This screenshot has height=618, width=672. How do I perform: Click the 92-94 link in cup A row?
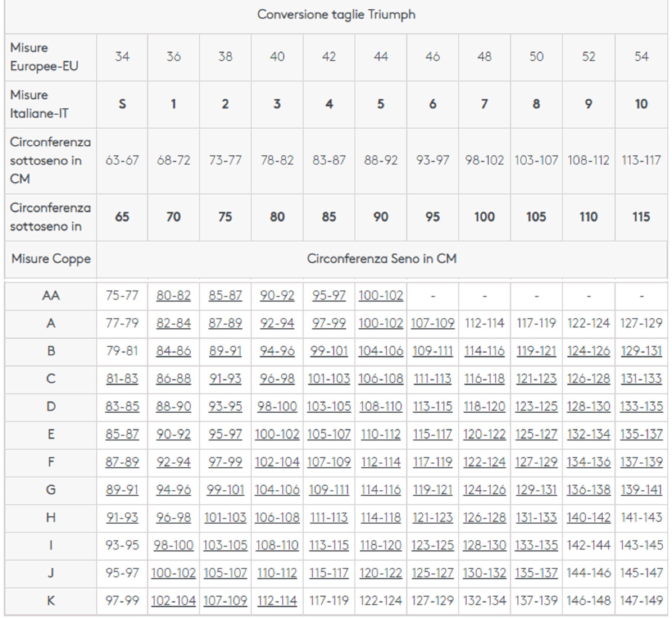point(277,323)
